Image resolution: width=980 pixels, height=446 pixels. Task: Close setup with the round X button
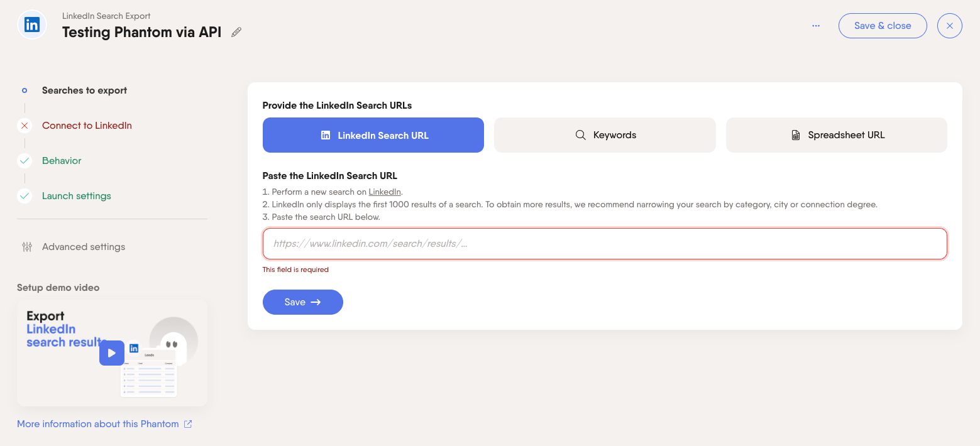[949, 26]
